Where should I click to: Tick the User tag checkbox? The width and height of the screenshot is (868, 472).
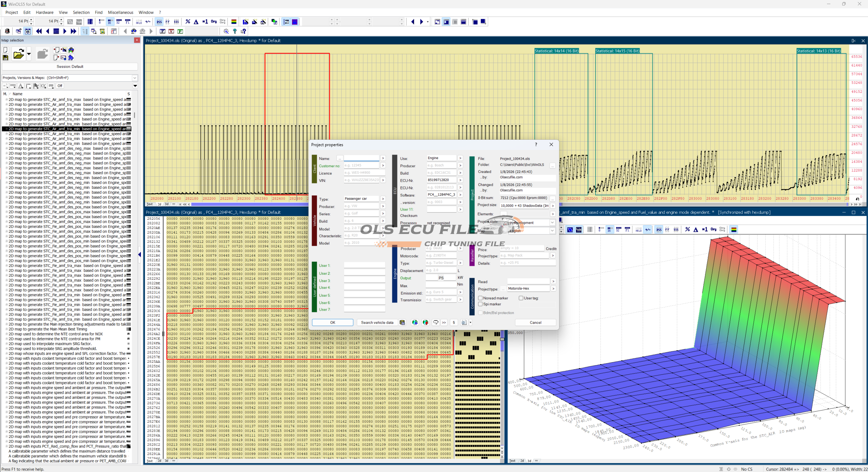(x=521, y=298)
